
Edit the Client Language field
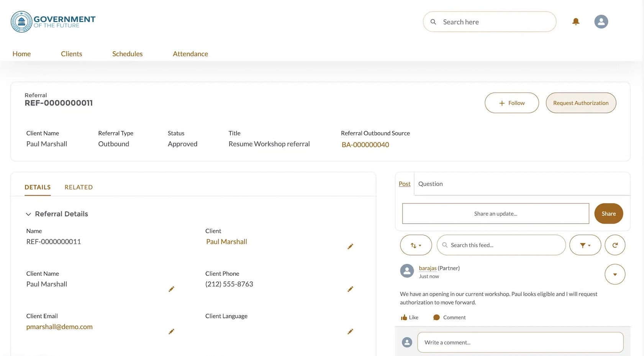(350, 331)
